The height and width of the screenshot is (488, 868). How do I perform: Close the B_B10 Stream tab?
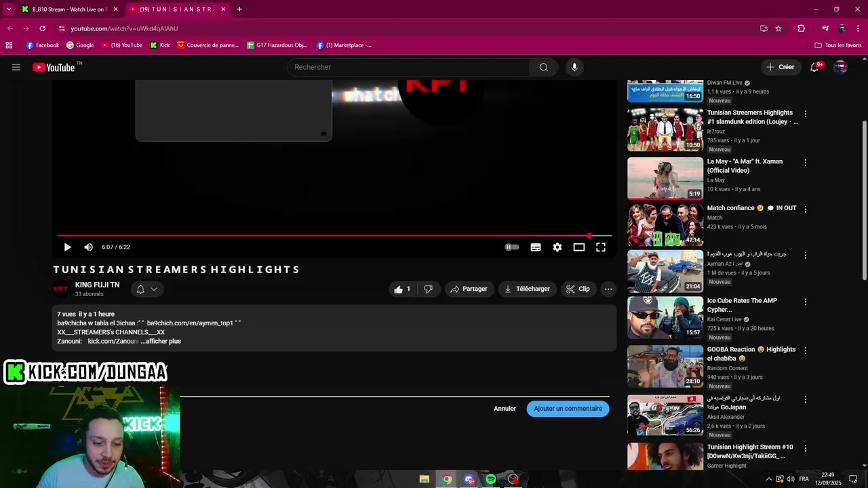pyautogui.click(x=115, y=9)
